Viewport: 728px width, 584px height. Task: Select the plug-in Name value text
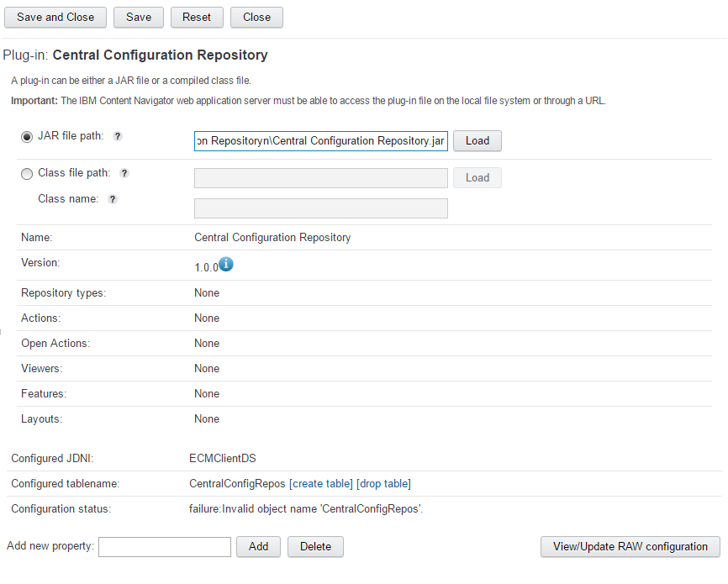pyautogui.click(x=272, y=238)
